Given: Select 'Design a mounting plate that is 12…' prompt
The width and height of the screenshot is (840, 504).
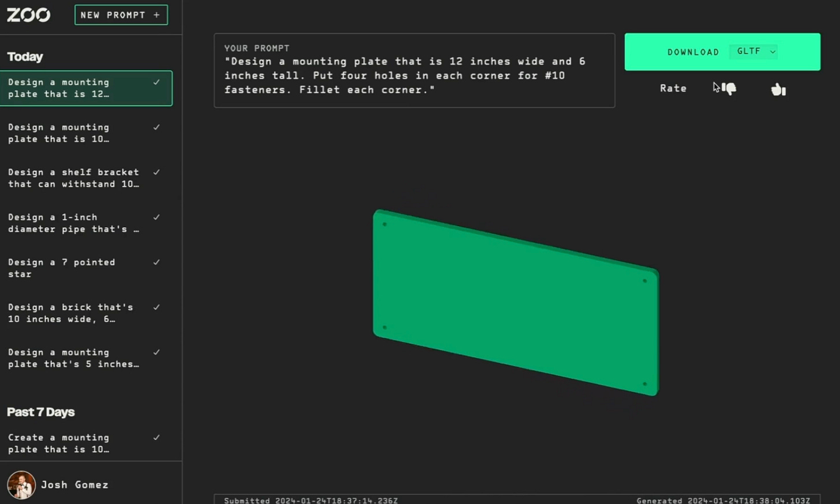Looking at the screenshot, I should point(86,88).
